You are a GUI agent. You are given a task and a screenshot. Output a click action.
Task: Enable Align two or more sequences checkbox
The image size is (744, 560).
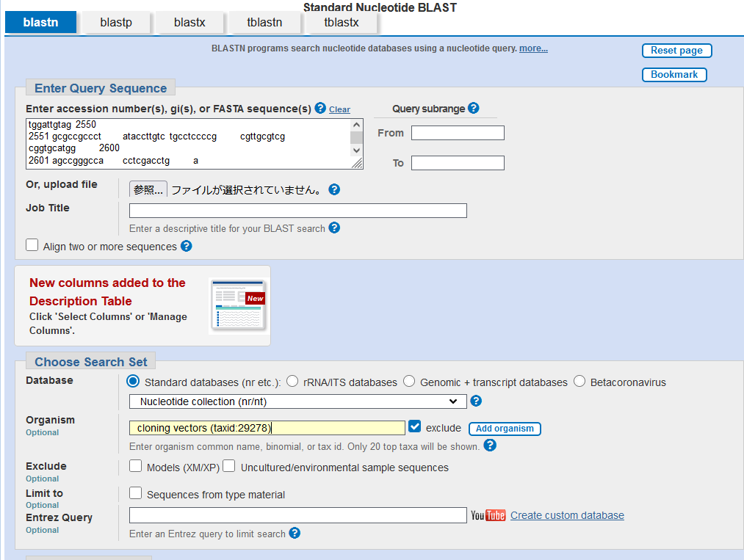tap(32, 245)
